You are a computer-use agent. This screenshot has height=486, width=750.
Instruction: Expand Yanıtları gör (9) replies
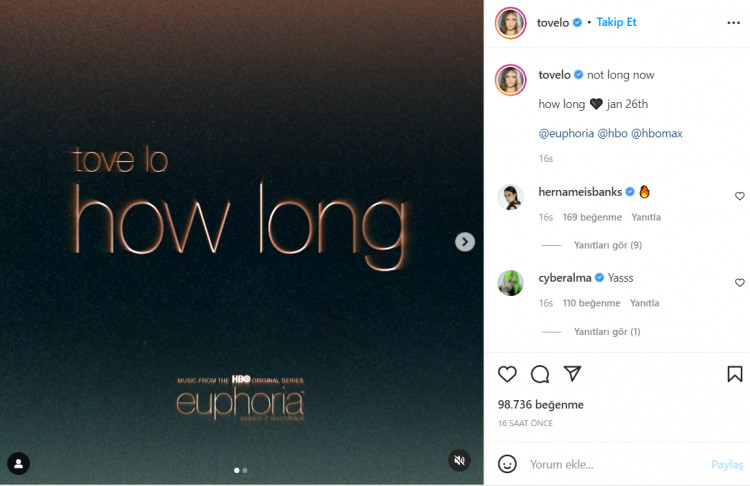click(607, 245)
